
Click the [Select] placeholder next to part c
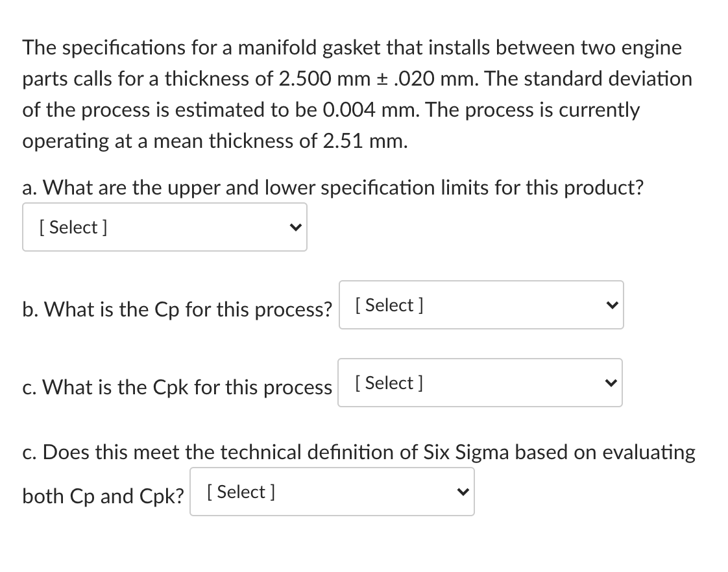coord(387,383)
